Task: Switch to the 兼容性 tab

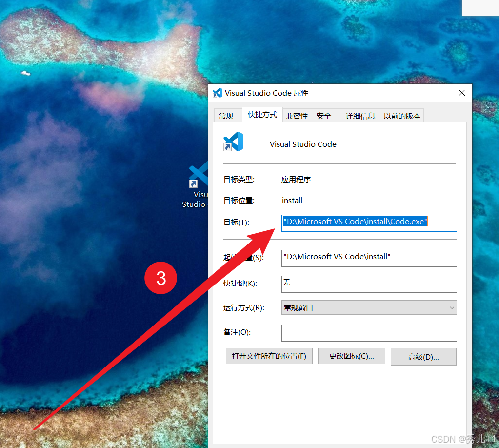Action: (x=297, y=115)
